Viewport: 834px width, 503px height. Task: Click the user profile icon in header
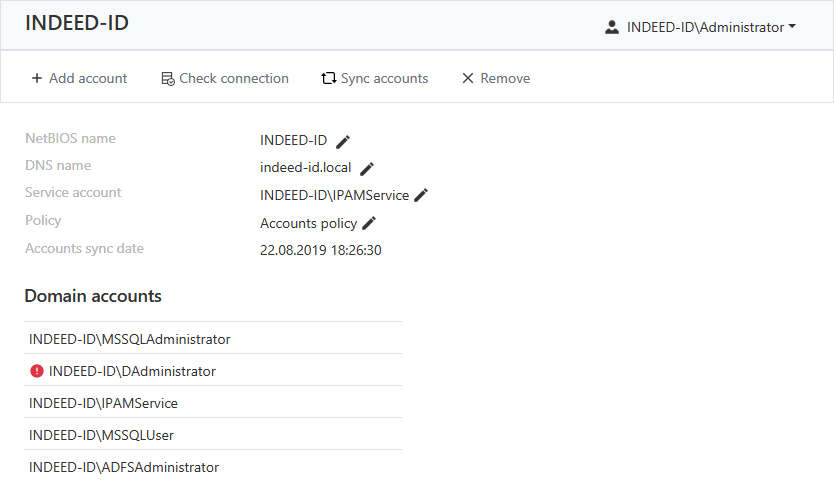click(x=612, y=27)
